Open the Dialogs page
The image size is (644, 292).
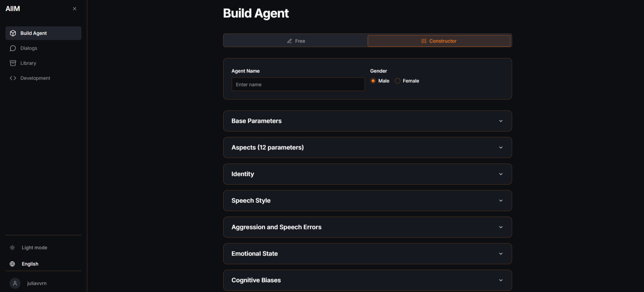pyautogui.click(x=43, y=48)
